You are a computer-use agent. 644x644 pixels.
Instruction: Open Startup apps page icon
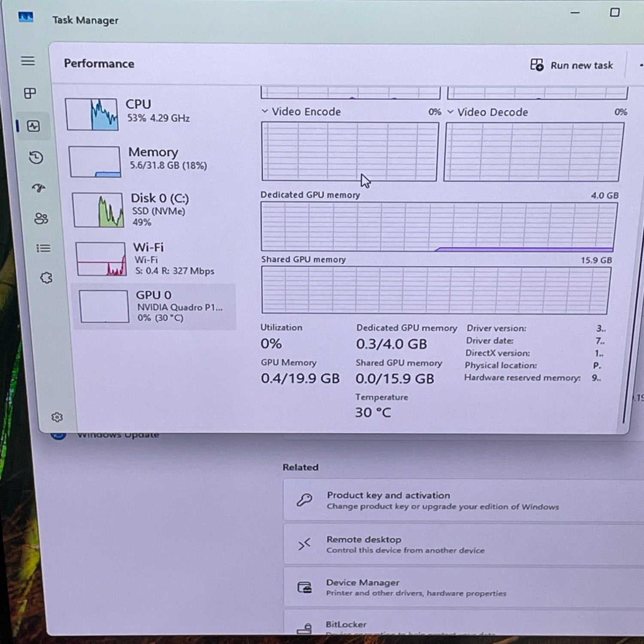(x=39, y=188)
